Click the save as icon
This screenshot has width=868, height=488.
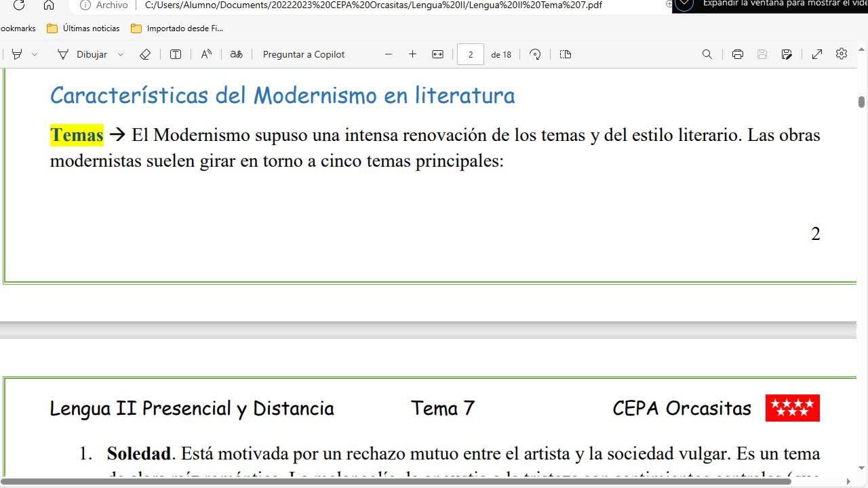pyautogui.click(x=787, y=54)
